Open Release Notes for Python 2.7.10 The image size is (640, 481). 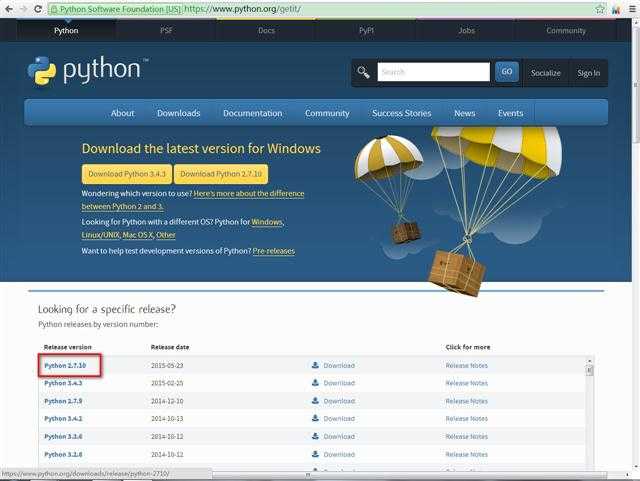467,365
